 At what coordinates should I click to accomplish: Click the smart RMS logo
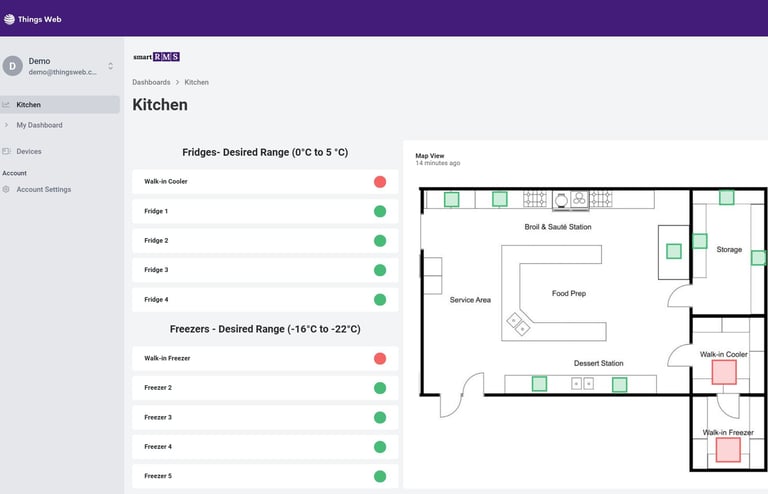click(157, 57)
